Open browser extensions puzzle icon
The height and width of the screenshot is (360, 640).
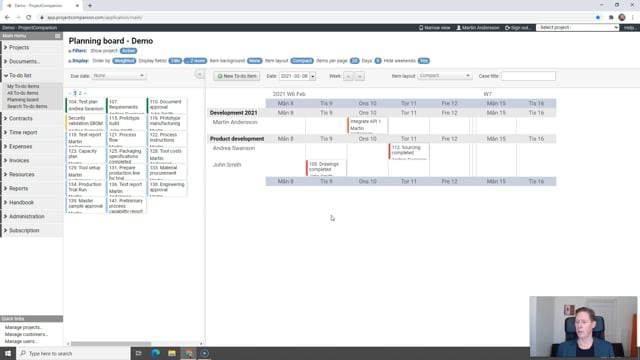611,18
